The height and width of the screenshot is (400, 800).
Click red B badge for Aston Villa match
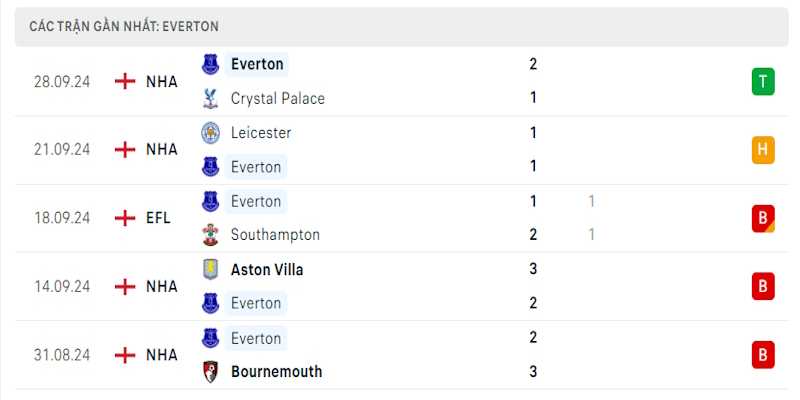point(763,286)
